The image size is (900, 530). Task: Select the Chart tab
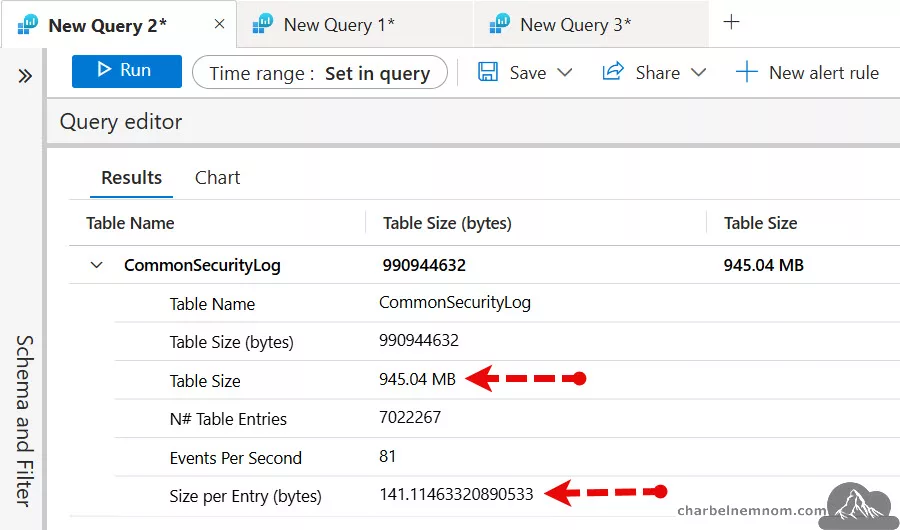pos(218,177)
